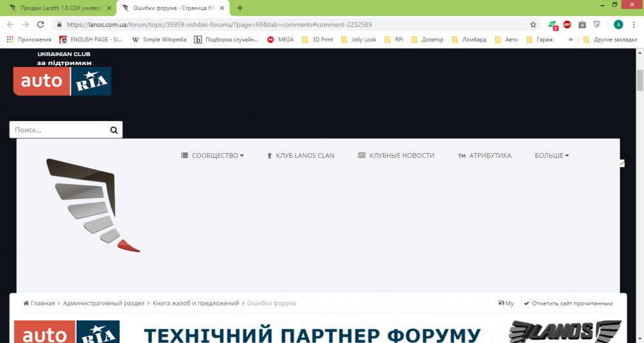This screenshot has width=644, height=343.
Task: Expand the Больше dropdown menu
Action: pos(551,156)
